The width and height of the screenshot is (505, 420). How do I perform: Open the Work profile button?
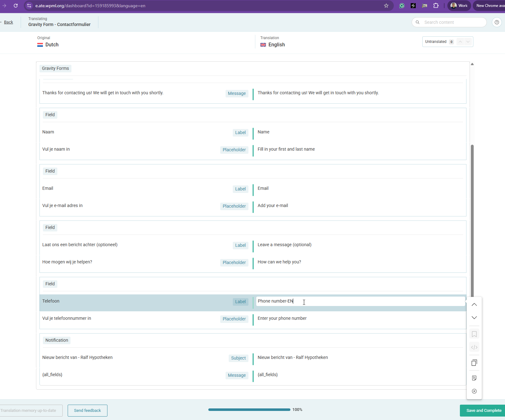pyautogui.click(x=459, y=6)
